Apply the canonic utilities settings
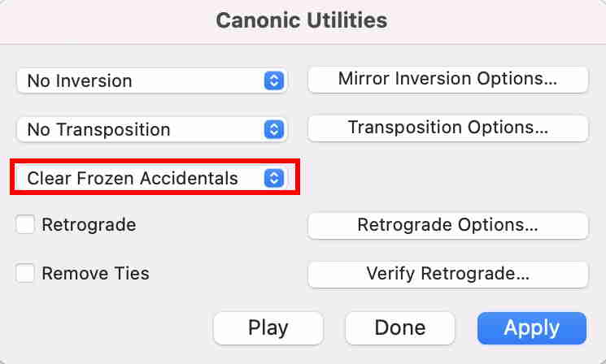The height and width of the screenshot is (364, 606). click(x=531, y=328)
